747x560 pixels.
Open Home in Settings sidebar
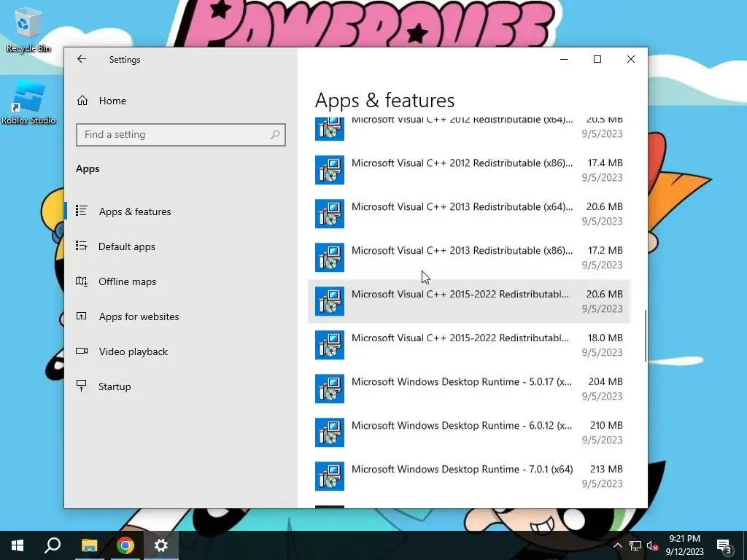181,101
